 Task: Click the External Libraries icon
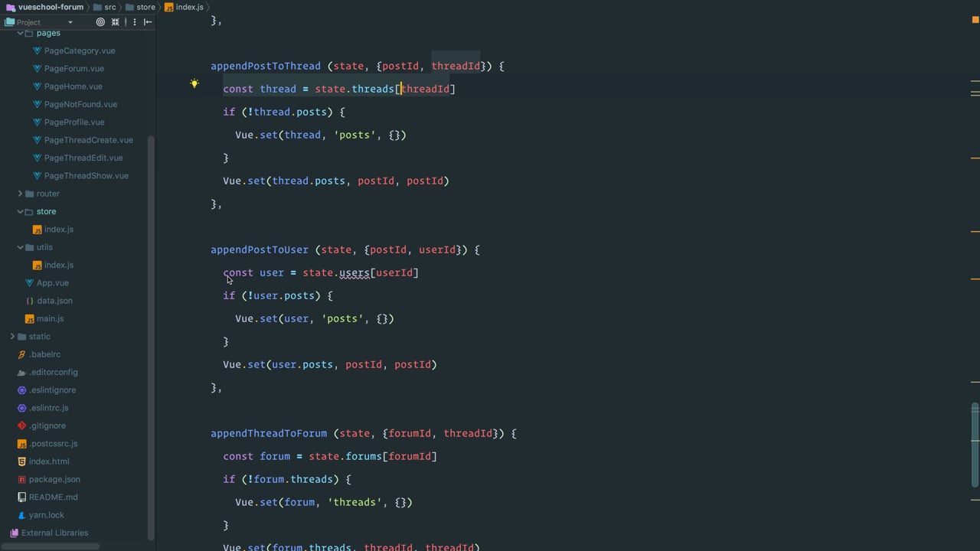(x=14, y=533)
